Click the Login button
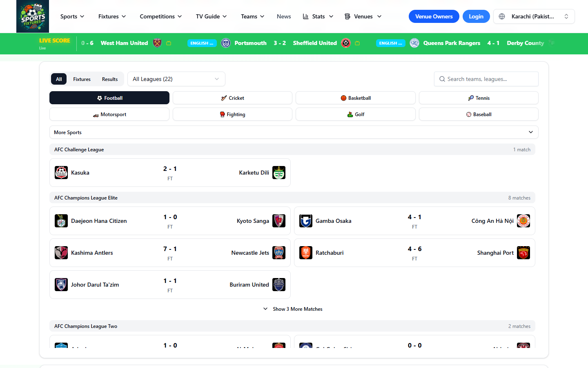588x368 pixels. tap(476, 16)
